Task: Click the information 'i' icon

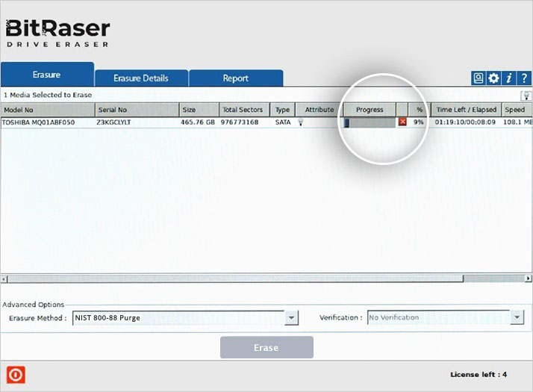Action: coord(508,78)
